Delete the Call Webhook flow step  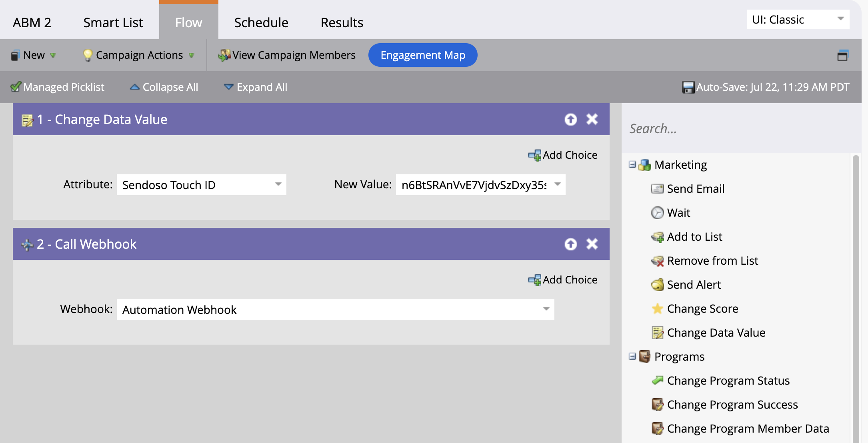[x=592, y=244]
